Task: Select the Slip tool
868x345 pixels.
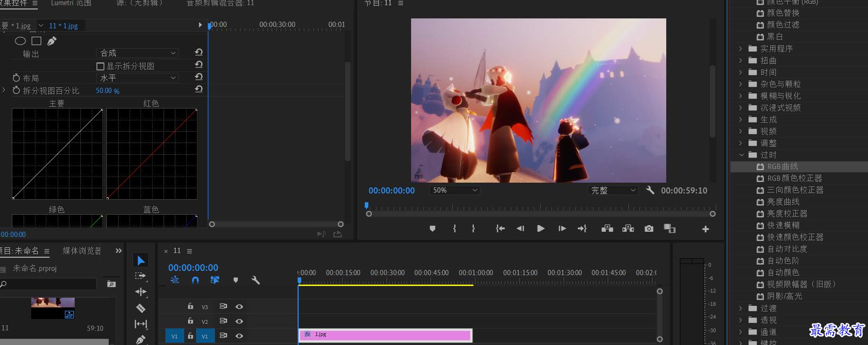Action: coord(141,324)
